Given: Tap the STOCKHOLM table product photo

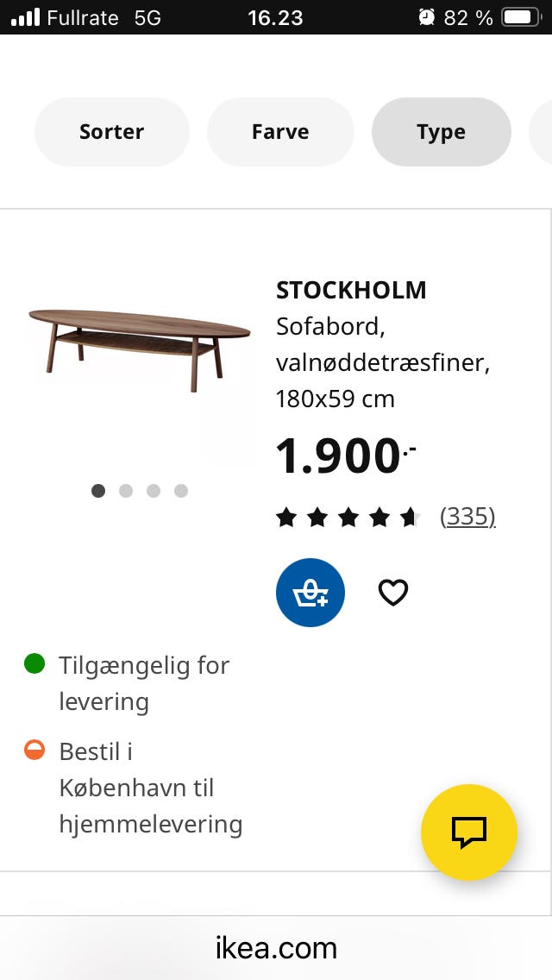Looking at the screenshot, I should [141, 345].
